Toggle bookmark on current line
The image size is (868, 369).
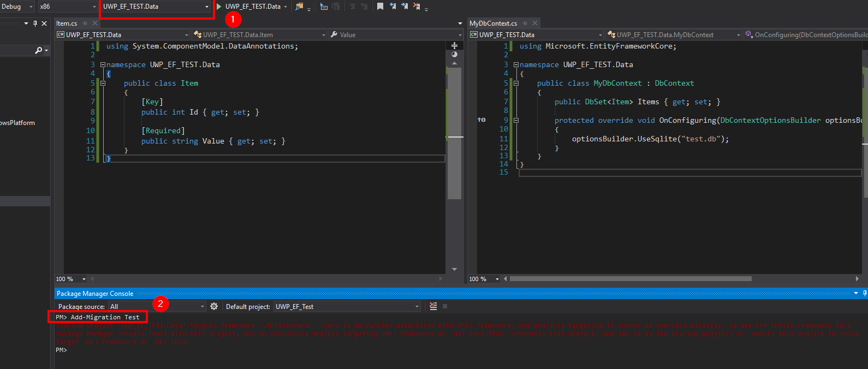pyautogui.click(x=381, y=7)
